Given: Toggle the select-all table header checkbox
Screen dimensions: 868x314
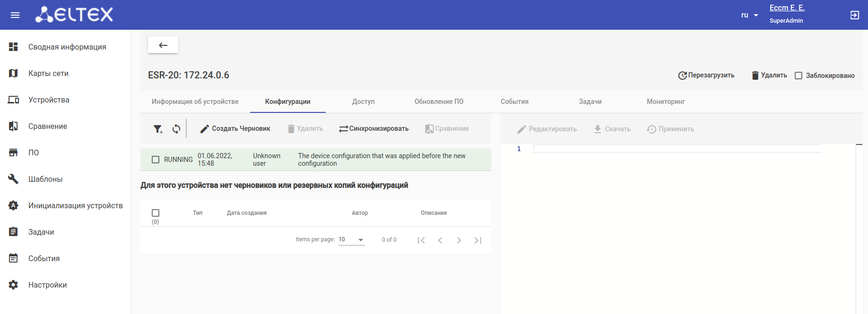Looking at the screenshot, I should click(x=156, y=213).
